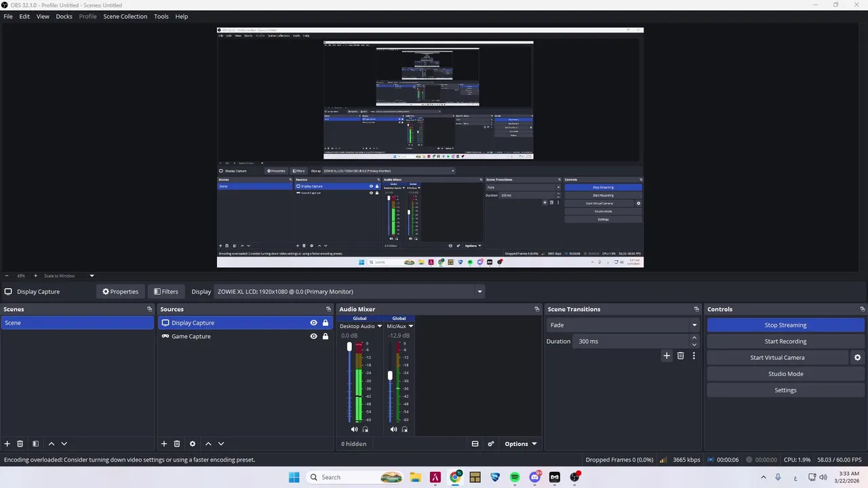The height and width of the screenshot is (488, 868).
Task: Adjust the Mic/Aux volume fader
Action: (390, 375)
